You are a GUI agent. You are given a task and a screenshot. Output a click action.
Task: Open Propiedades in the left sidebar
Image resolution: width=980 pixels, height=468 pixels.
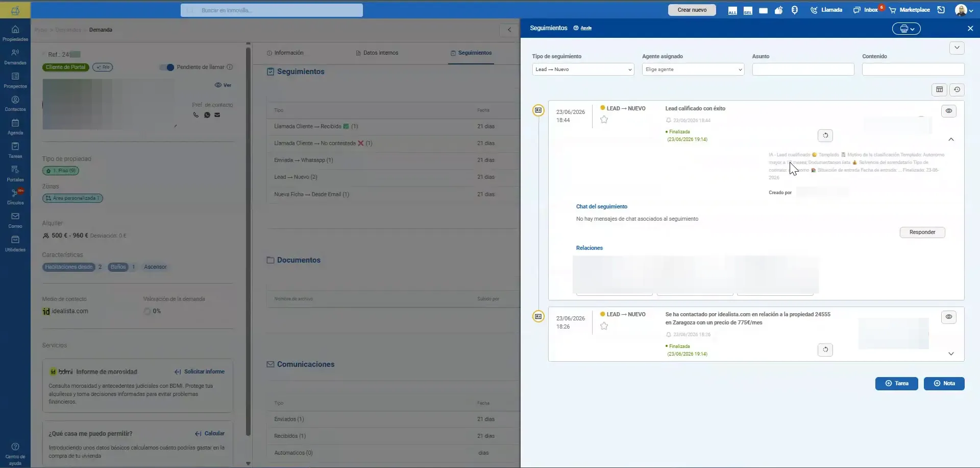click(x=15, y=33)
